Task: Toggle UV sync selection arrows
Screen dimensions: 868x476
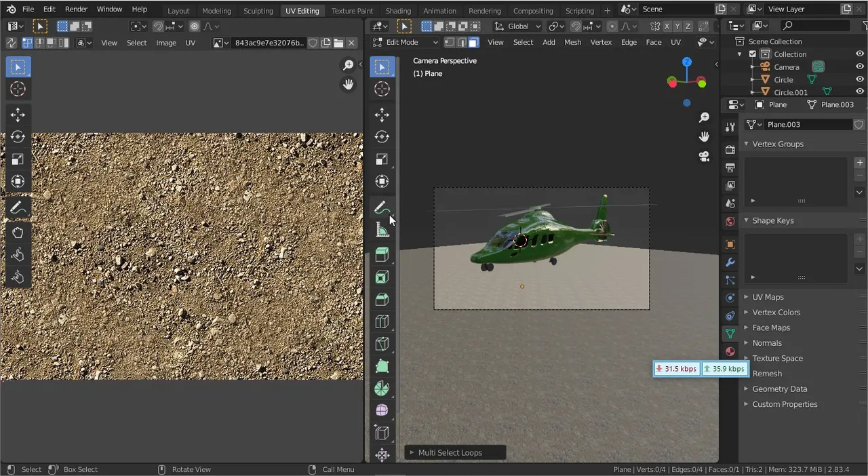Action: [12, 43]
